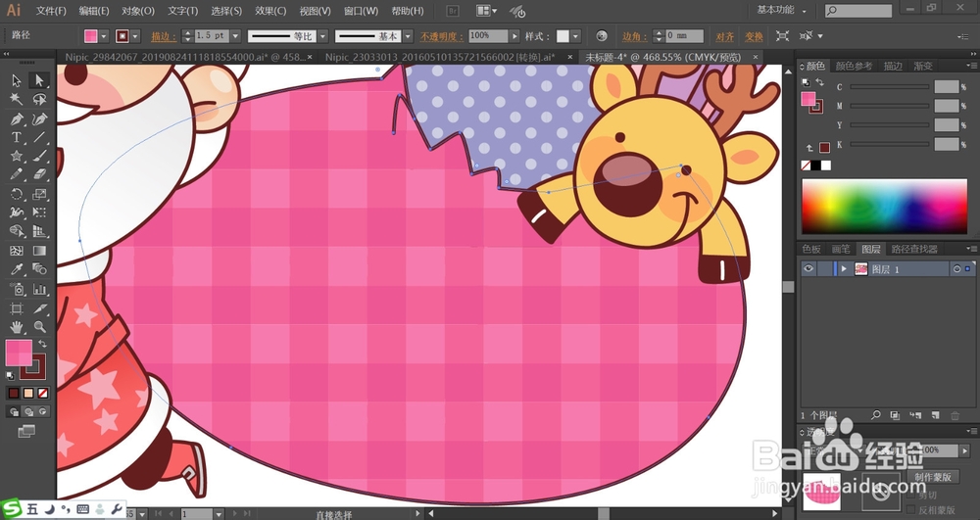
Task: Select the Mesh tool
Action: pos(17,251)
